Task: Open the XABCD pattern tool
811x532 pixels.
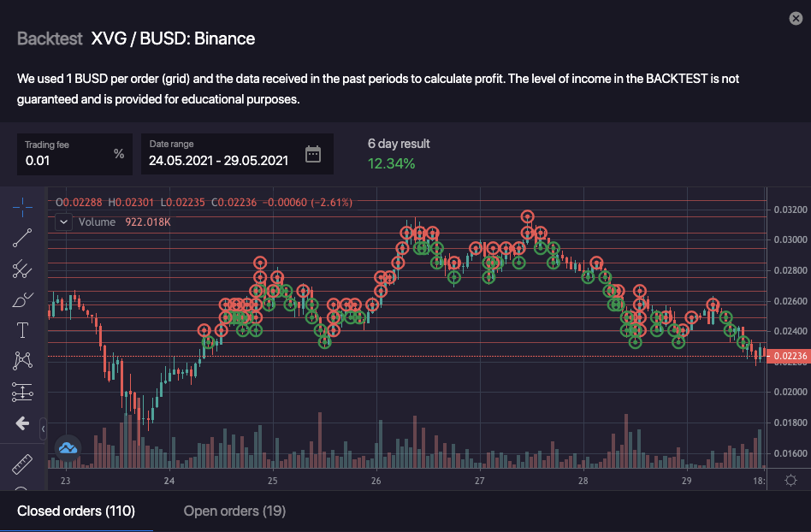Action: (22, 361)
